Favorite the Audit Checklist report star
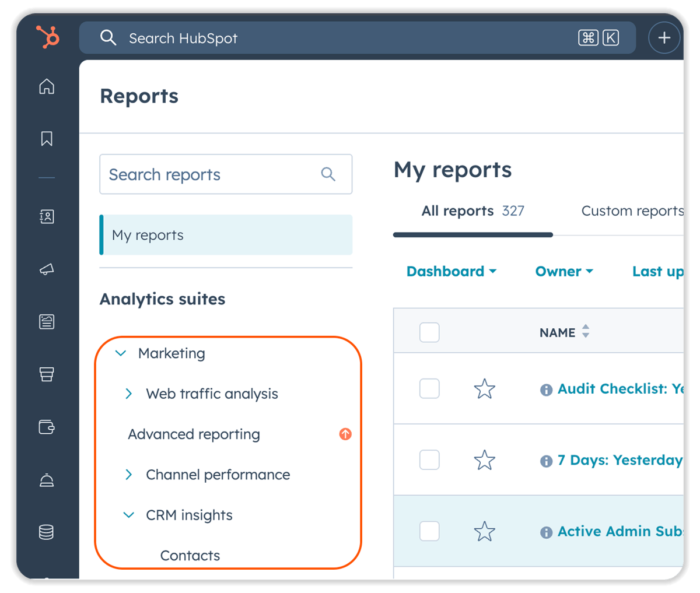Image resolution: width=700 pixels, height=593 pixels. tap(485, 388)
